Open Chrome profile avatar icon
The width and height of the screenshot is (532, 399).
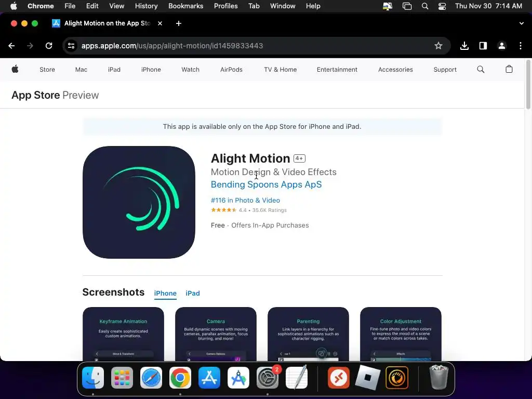click(x=502, y=46)
